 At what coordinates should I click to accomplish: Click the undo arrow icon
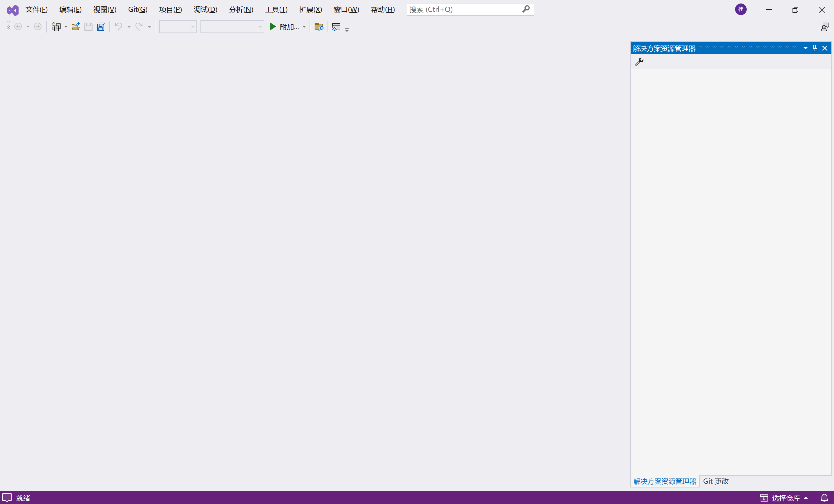(118, 26)
